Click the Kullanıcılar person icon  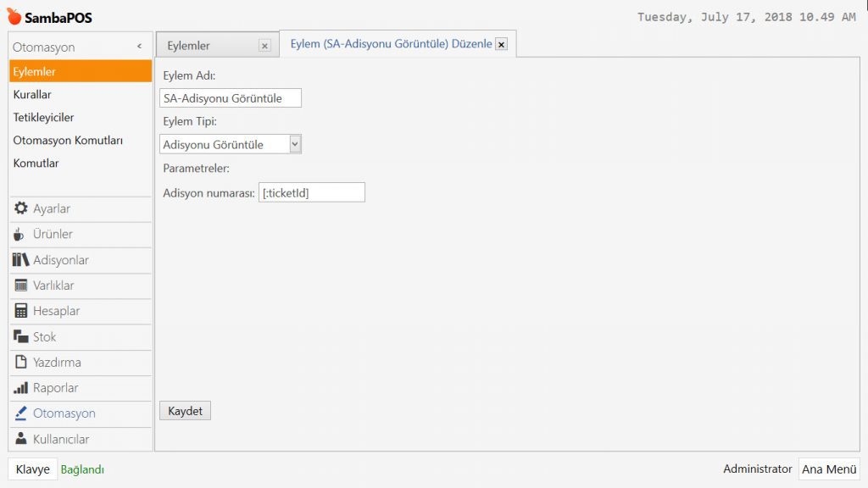21,439
